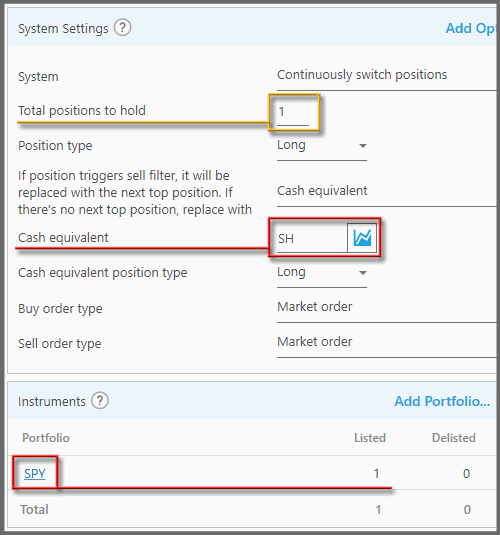Open the System dropdown showing Continuously switch positions
Viewport: 500px width, 535px height.
tap(387, 76)
